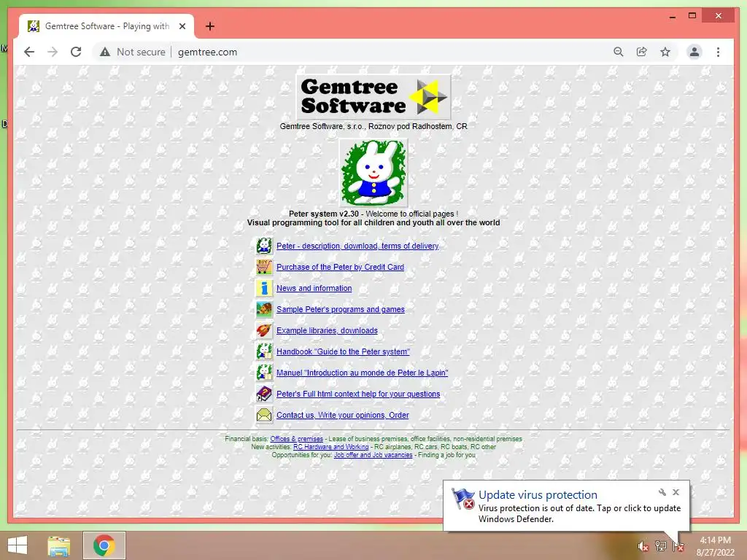Click the Peter rabbit picture
The image size is (747, 560).
373,173
